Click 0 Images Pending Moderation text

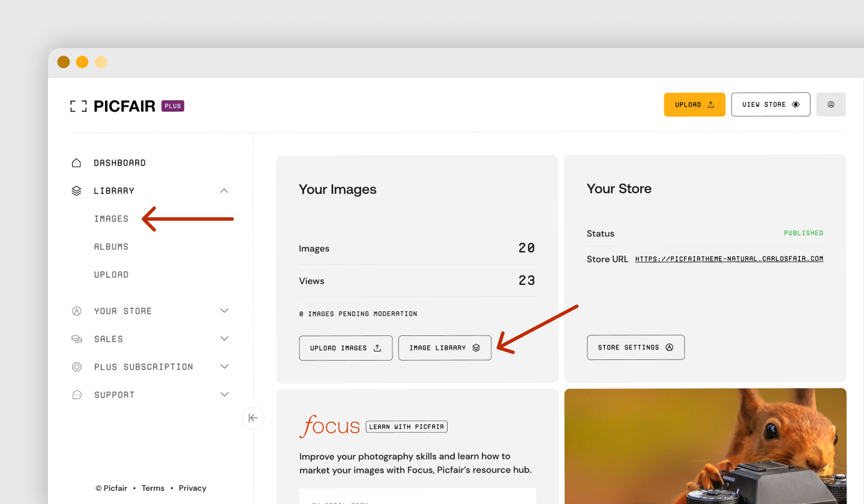click(358, 314)
